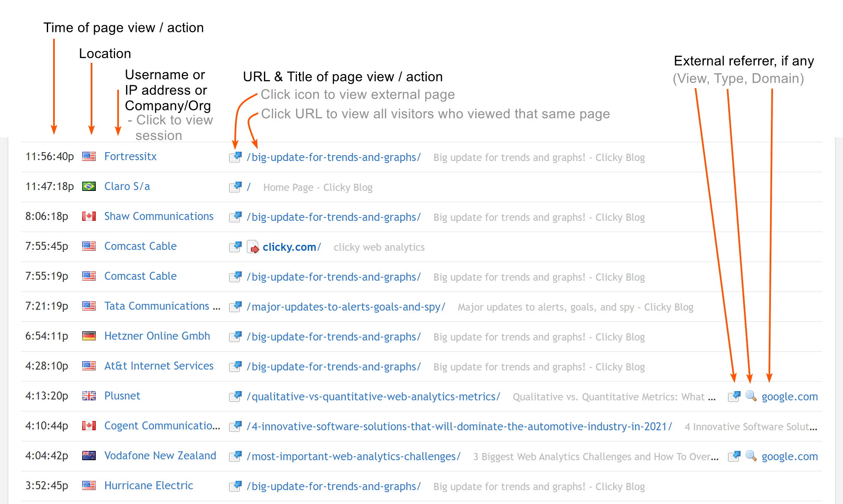View session for Shaw Communications
The height and width of the screenshot is (504, 843).
pos(159,216)
